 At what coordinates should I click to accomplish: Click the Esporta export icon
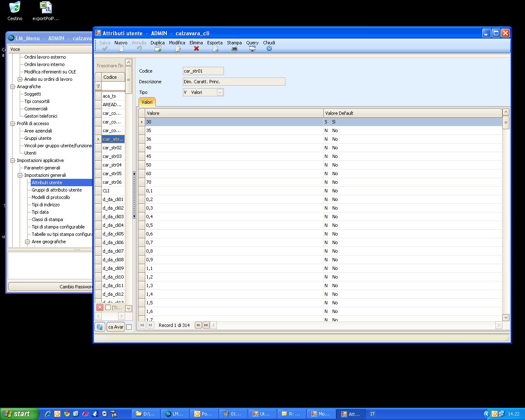pos(215,48)
